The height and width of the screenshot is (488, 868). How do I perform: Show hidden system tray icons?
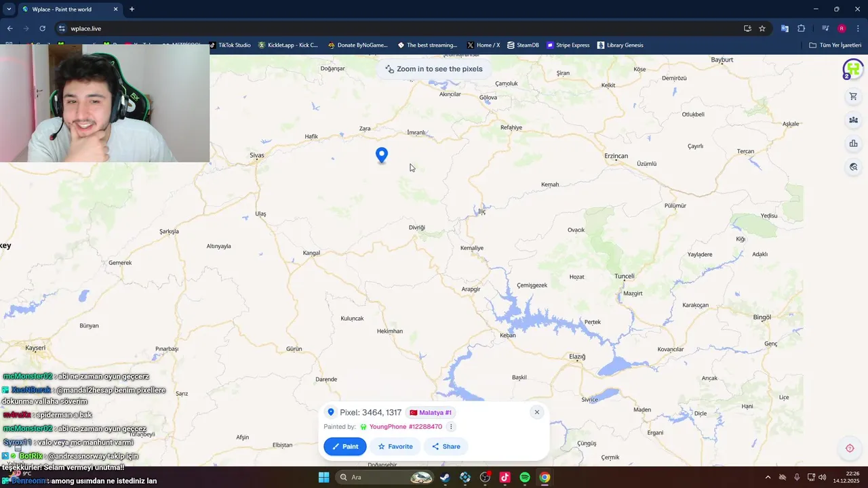(x=768, y=477)
